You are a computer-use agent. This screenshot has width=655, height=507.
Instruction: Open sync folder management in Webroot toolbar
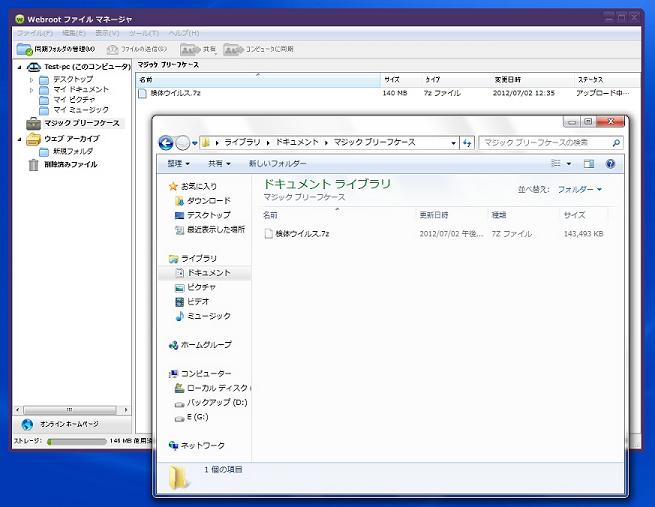56,49
